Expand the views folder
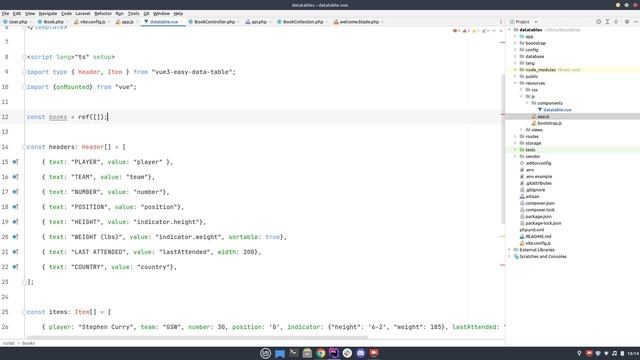The width and height of the screenshot is (640, 360). (x=521, y=130)
